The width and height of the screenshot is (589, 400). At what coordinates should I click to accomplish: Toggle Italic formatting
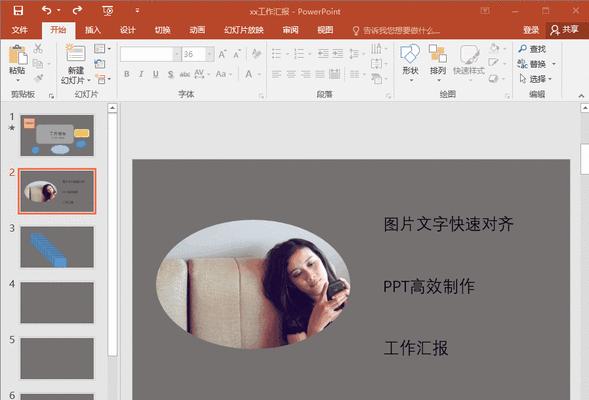coord(141,74)
